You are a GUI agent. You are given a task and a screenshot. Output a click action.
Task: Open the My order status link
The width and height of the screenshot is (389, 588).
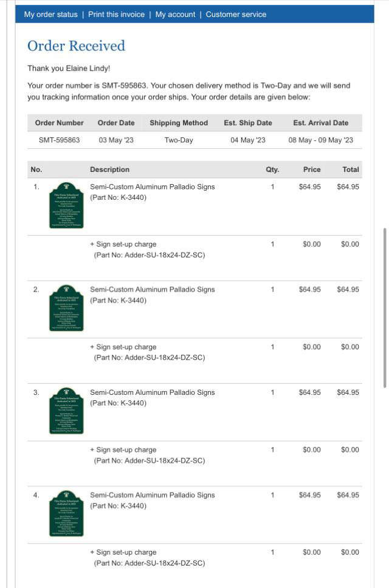point(51,15)
